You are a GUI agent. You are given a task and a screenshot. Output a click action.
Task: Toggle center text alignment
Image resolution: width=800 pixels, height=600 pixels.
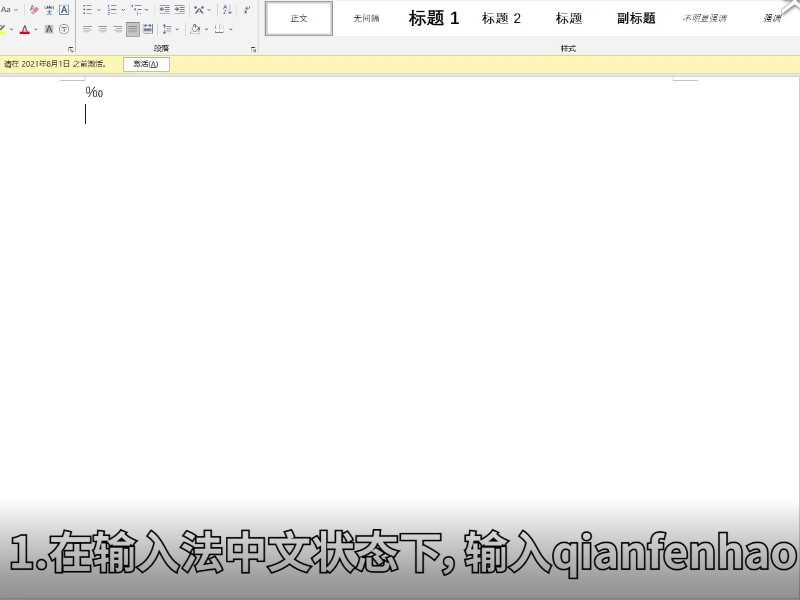(x=102, y=29)
